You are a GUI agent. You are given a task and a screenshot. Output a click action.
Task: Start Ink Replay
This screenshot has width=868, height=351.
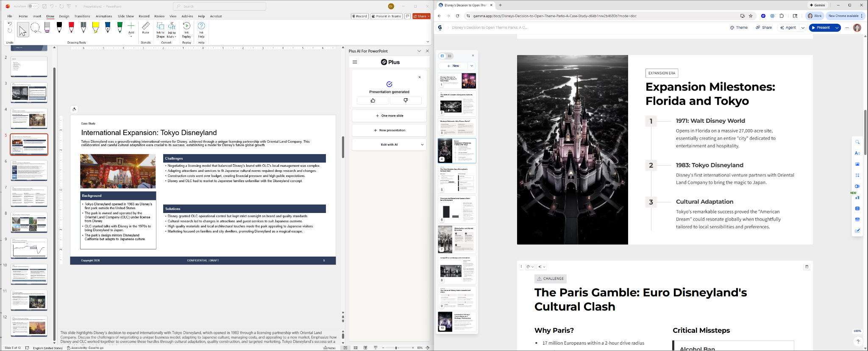click(x=186, y=29)
